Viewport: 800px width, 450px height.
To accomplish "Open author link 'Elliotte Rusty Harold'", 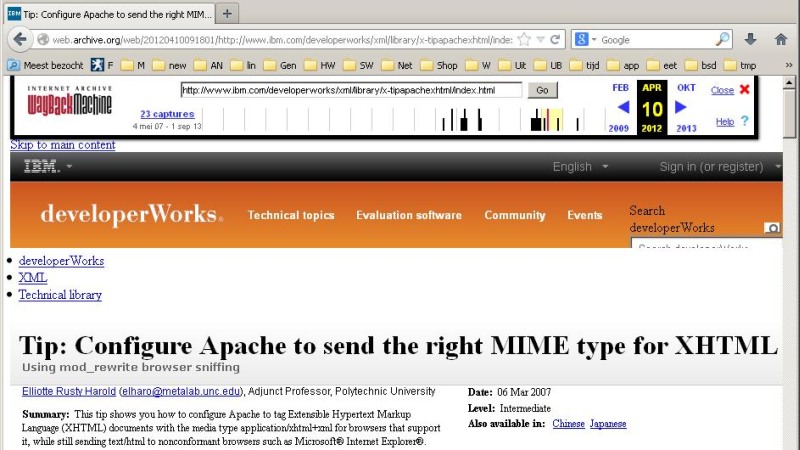I will tap(69, 391).
